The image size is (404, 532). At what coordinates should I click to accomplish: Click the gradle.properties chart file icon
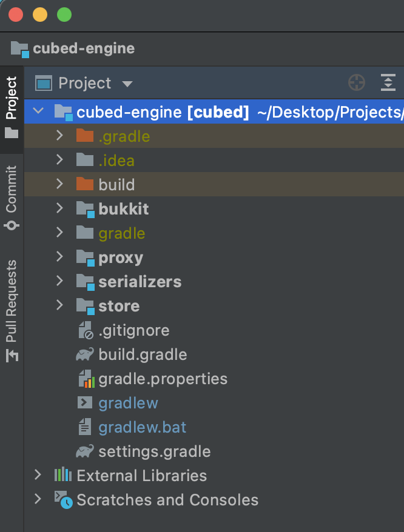(86, 379)
